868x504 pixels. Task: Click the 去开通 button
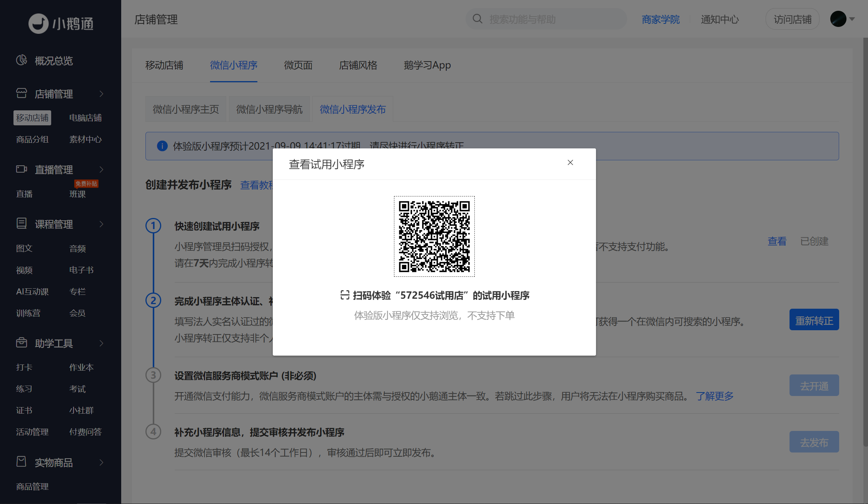pos(814,385)
